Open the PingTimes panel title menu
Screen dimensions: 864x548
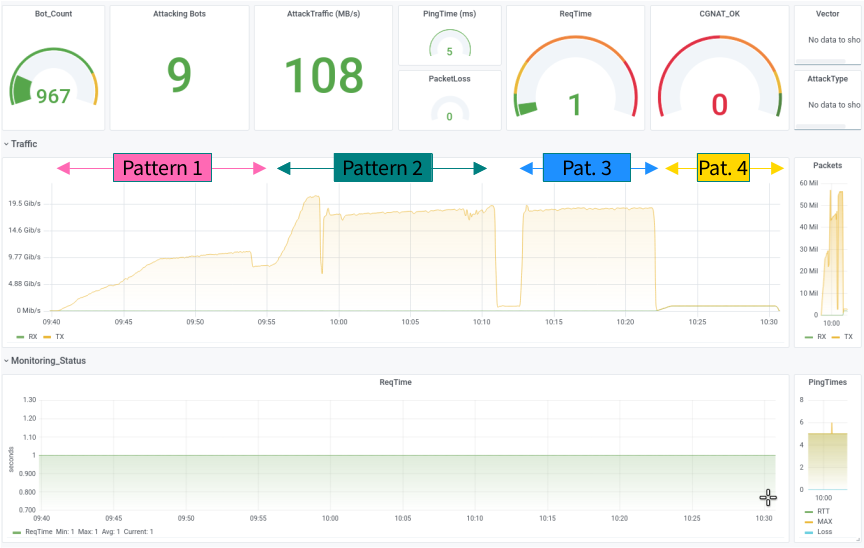coord(828,382)
